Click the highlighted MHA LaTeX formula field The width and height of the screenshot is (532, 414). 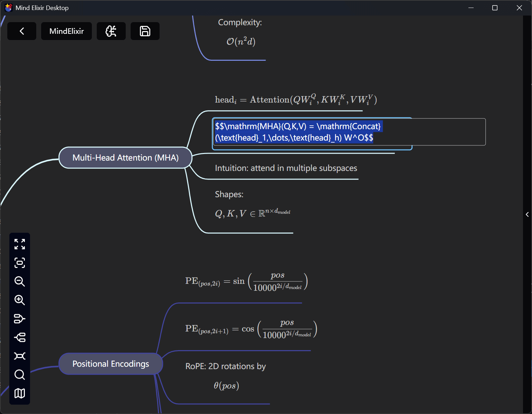tap(311, 132)
